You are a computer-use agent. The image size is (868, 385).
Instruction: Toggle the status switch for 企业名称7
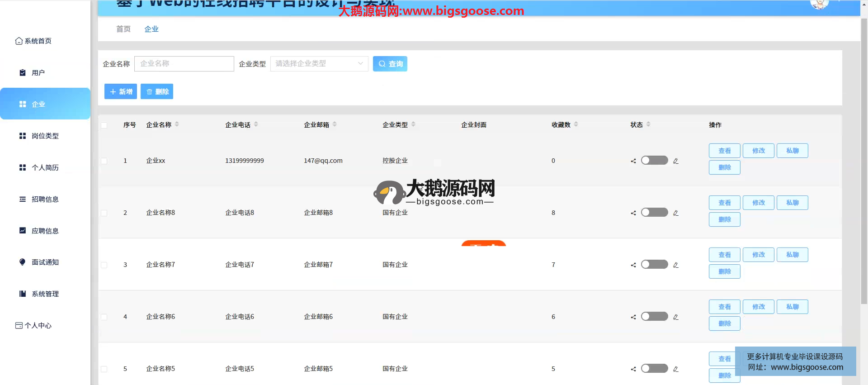[x=654, y=265]
